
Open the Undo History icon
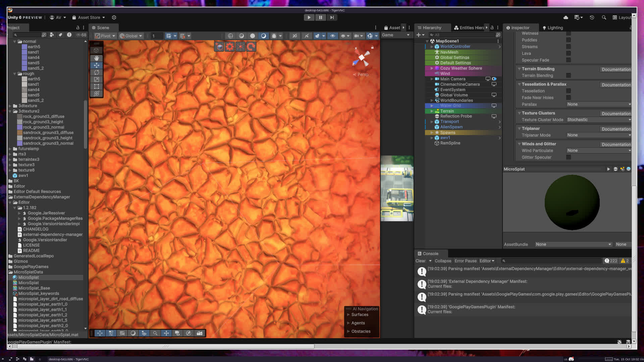[592, 17]
